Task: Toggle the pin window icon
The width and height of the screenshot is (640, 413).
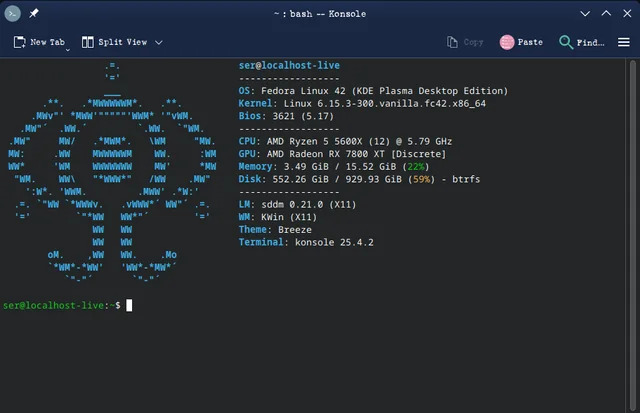Action: point(34,13)
